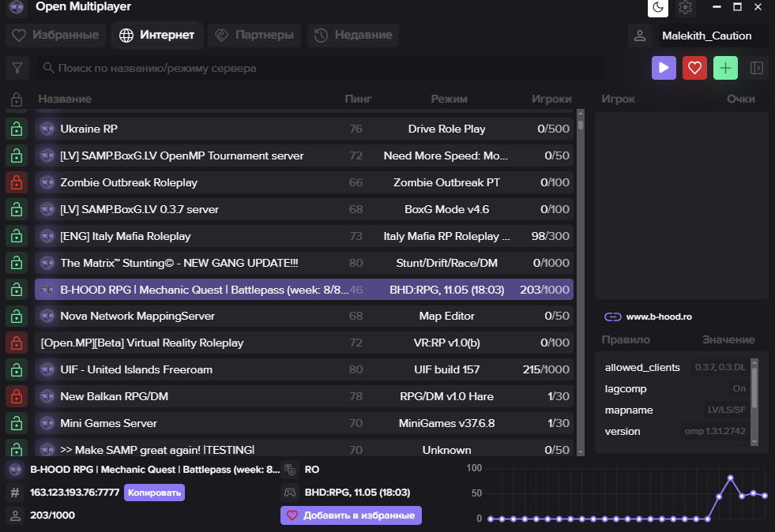Viewport: 775px width, 532px height.
Task: Select UIF - United Islands Freeroam server
Action: pyautogui.click(x=304, y=369)
